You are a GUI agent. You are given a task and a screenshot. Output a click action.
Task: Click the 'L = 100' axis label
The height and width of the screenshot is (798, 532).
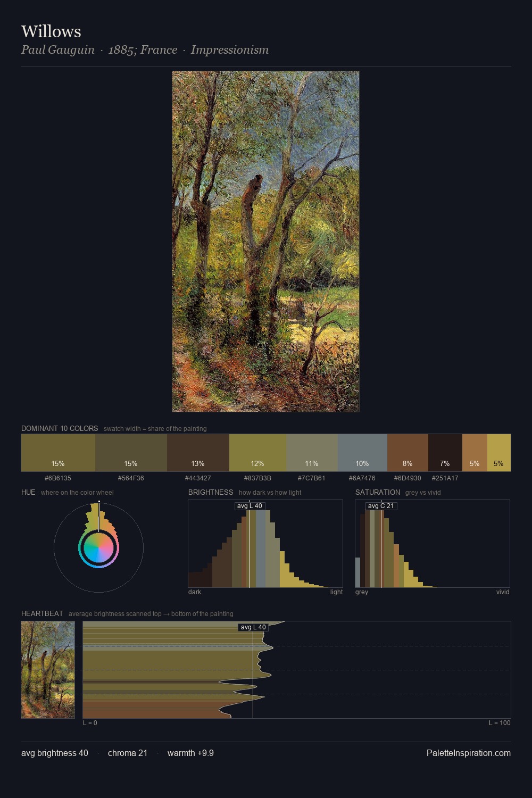pyautogui.click(x=500, y=723)
